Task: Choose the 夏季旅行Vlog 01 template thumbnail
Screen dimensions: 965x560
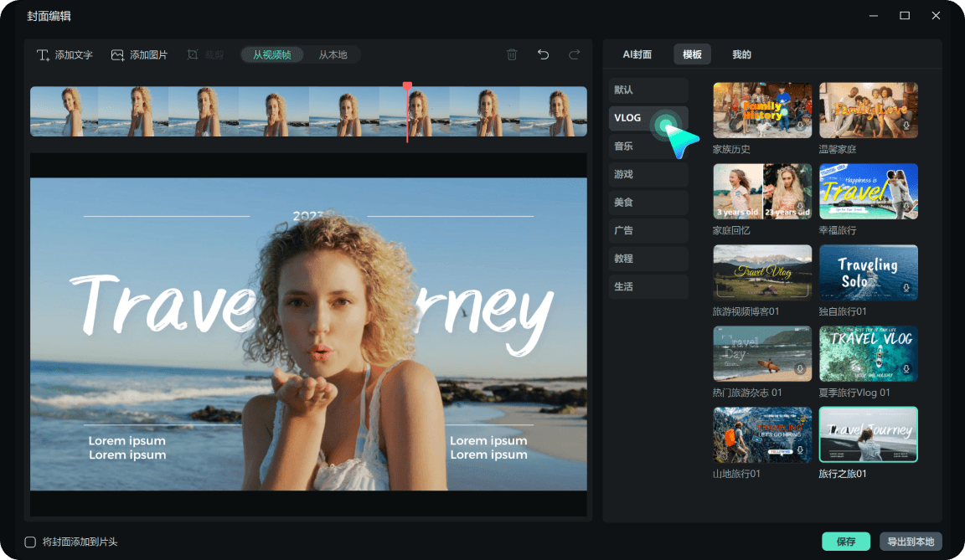Action: pyautogui.click(x=869, y=353)
